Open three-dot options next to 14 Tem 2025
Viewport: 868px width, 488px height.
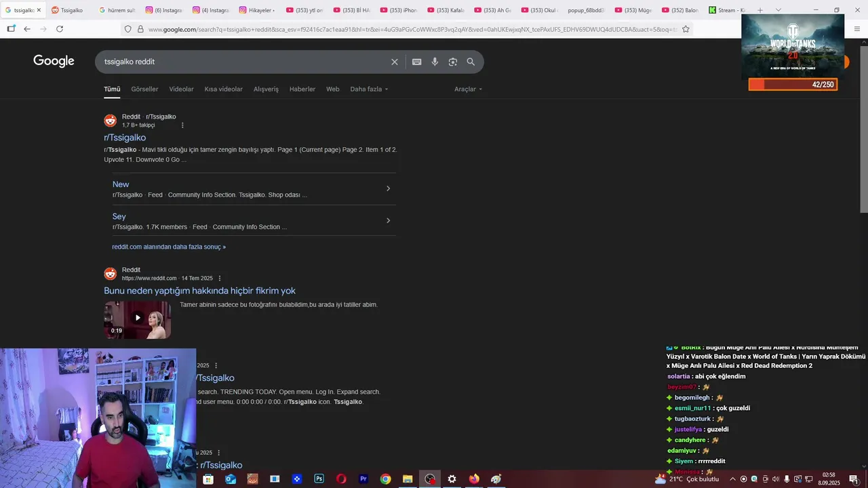click(x=220, y=279)
